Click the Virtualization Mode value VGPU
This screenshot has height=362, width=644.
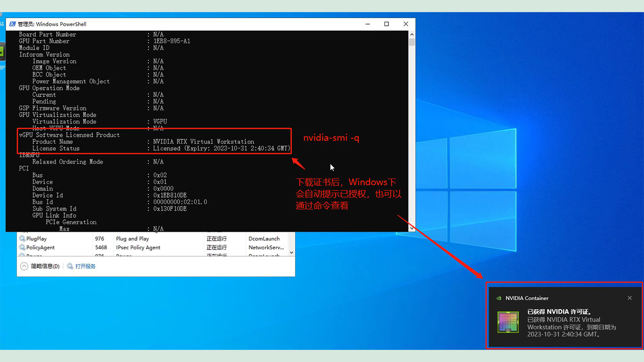click(160, 122)
